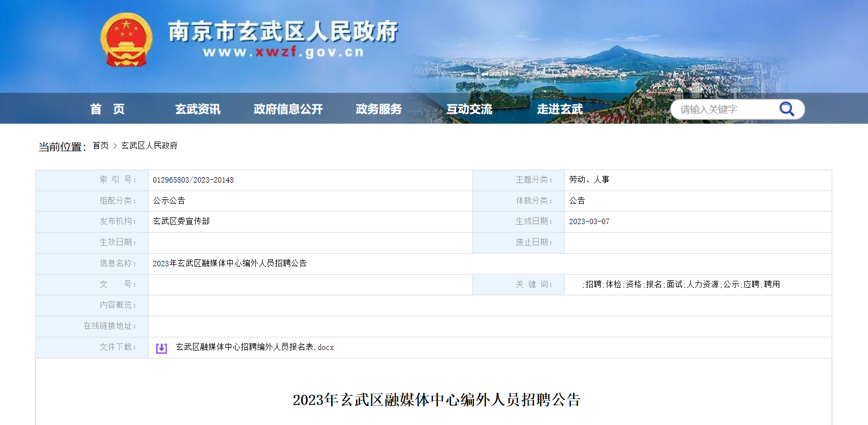Click the generation date 2023-03-07
The image size is (868, 425).
click(x=589, y=221)
